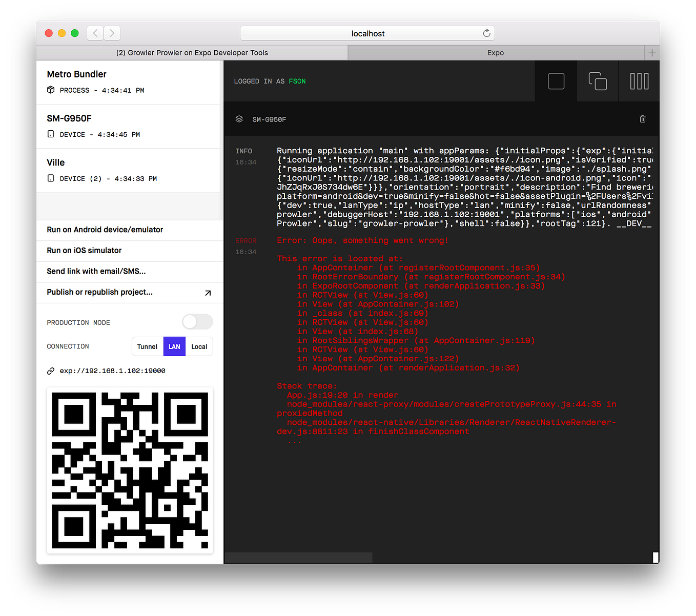Select the single-pane layout view

556,80
